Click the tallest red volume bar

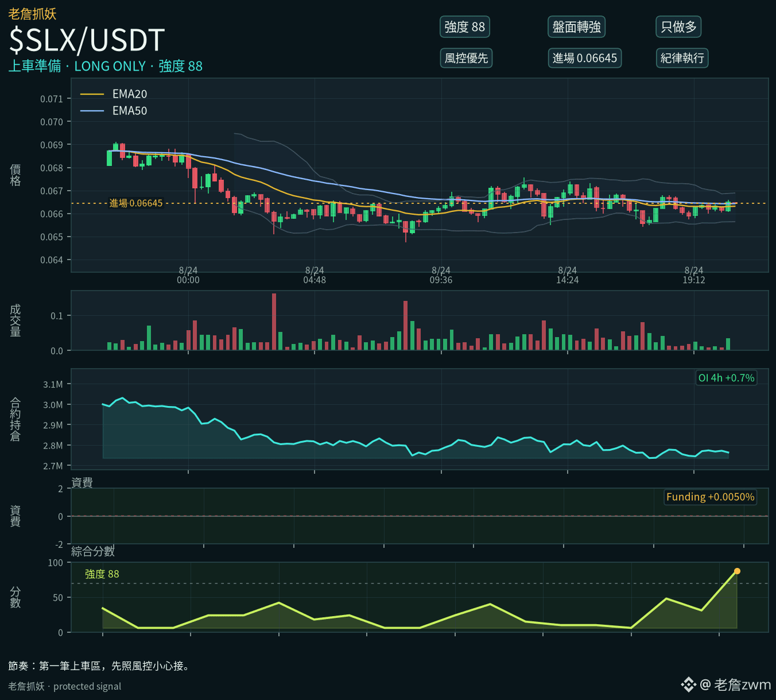(274, 322)
